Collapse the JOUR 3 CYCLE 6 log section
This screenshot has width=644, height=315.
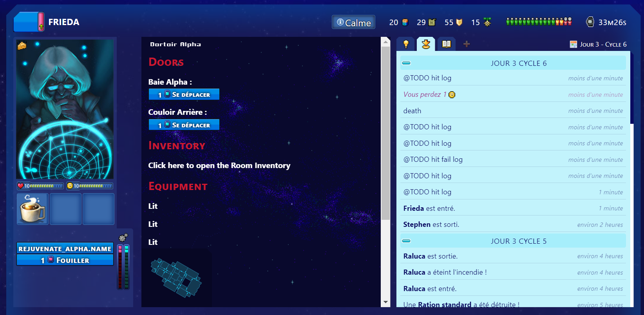point(406,63)
